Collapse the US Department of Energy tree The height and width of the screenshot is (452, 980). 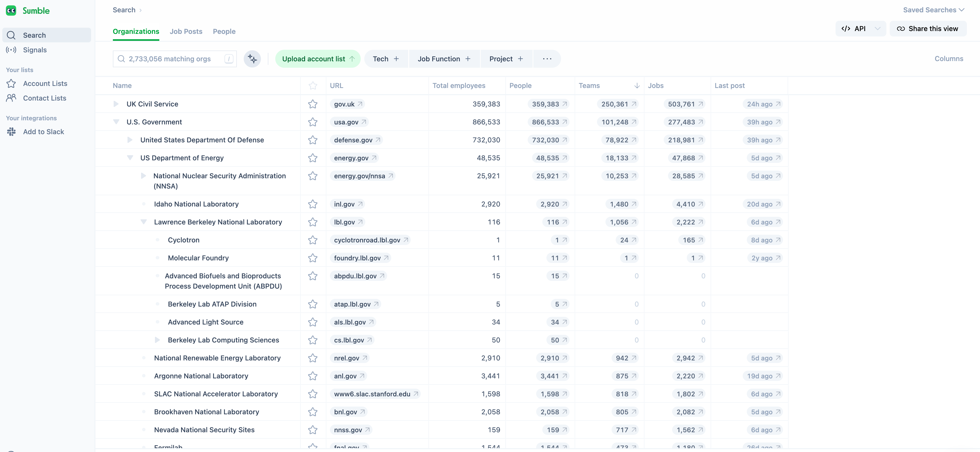pyautogui.click(x=130, y=158)
